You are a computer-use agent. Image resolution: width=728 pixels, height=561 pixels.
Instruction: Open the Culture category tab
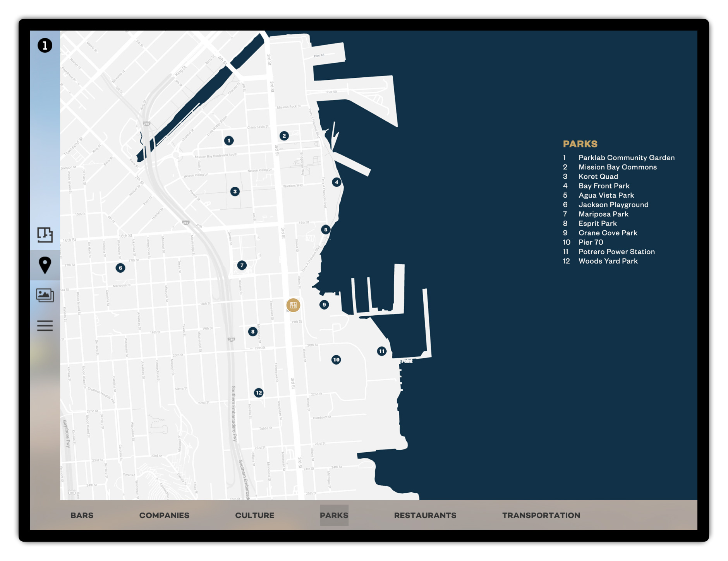pos(254,515)
